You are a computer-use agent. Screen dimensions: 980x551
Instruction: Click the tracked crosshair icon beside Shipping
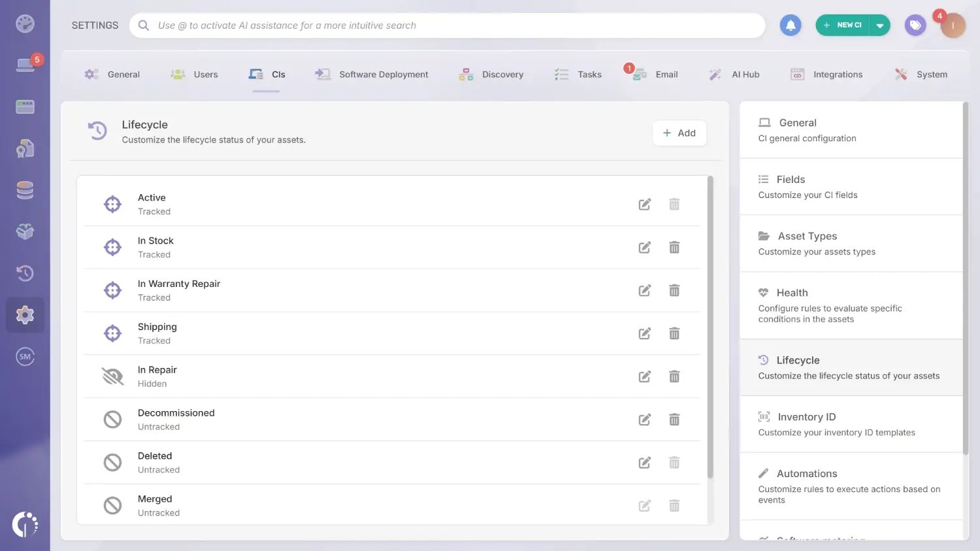tap(112, 333)
